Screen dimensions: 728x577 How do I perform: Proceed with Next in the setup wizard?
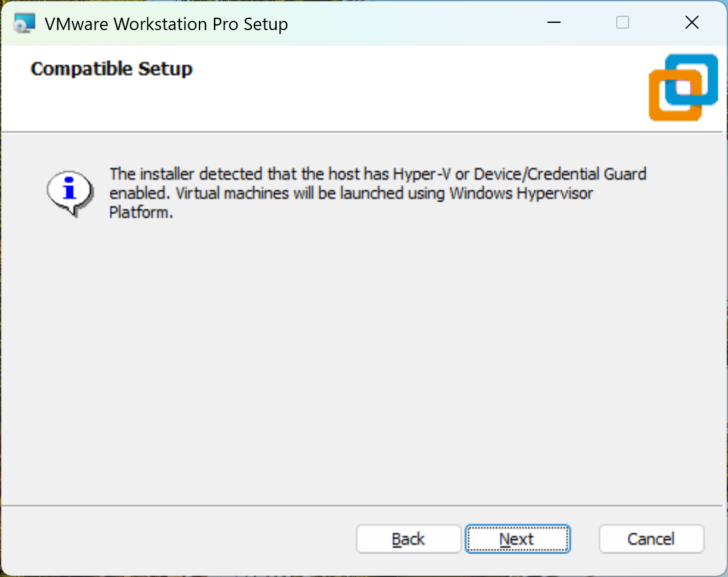pos(517,538)
